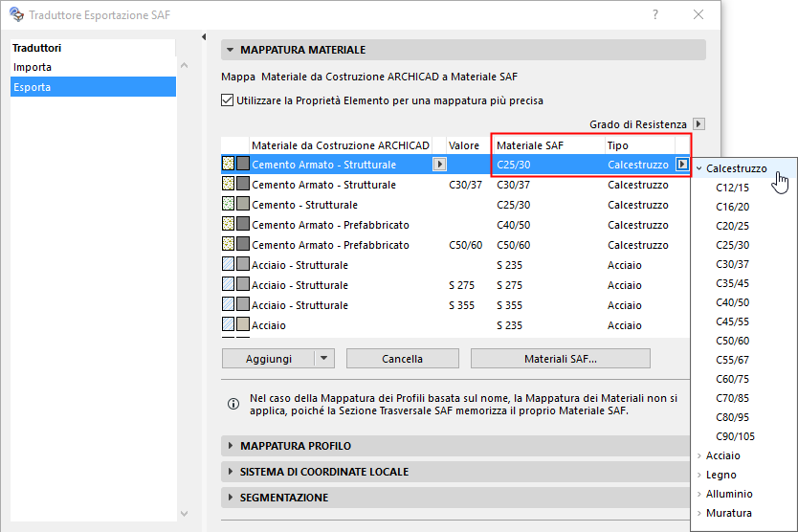Click the Cancella button
The image size is (798, 532).
pos(402,359)
